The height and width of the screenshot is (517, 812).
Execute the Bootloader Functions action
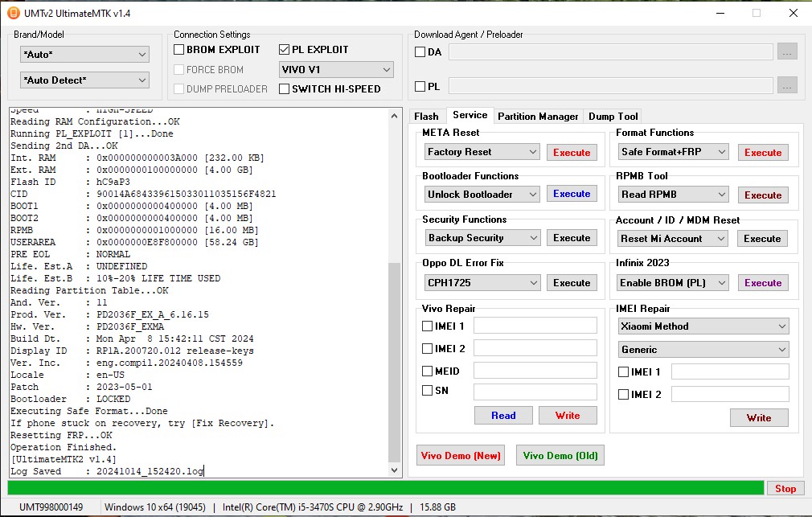click(x=572, y=194)
